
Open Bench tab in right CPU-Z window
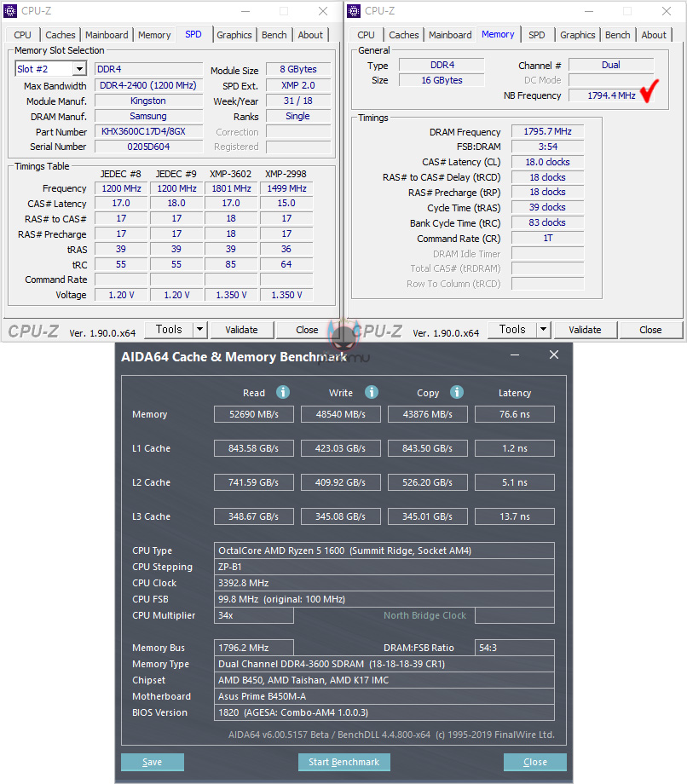617,35
